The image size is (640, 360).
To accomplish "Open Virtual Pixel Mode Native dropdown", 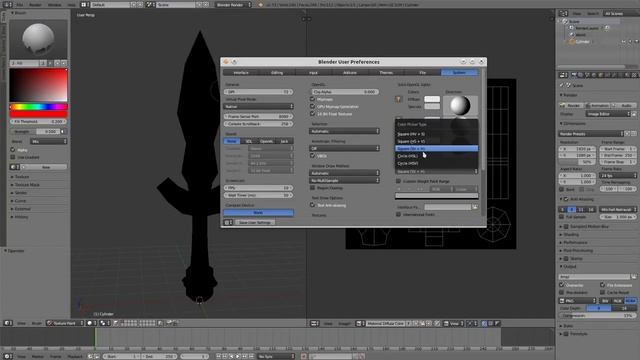I will pos(258,107).
